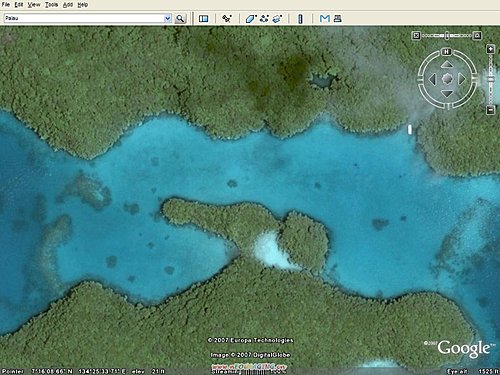Screen dimensions: 500x375
Task: Click the zoom out minus button
Action: 490,110
